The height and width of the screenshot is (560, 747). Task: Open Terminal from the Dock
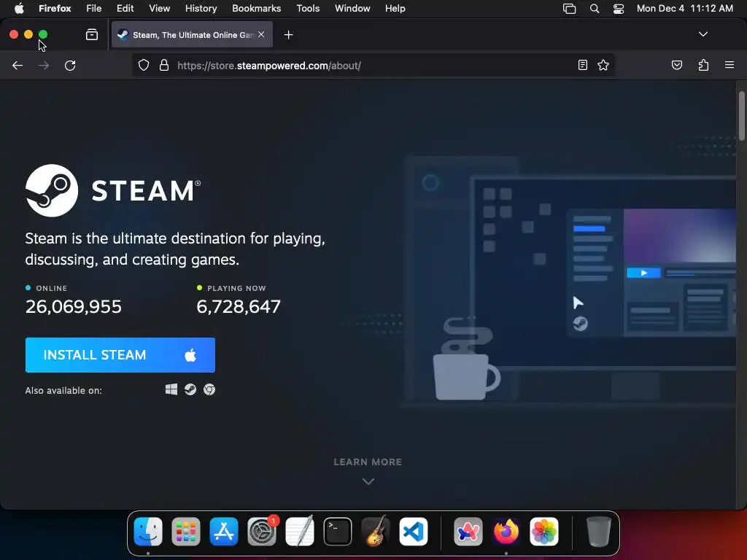338,531
